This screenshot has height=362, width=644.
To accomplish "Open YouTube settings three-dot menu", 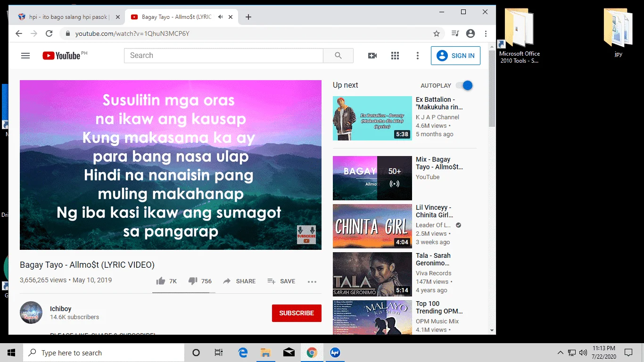I will (x=417, y=56).
